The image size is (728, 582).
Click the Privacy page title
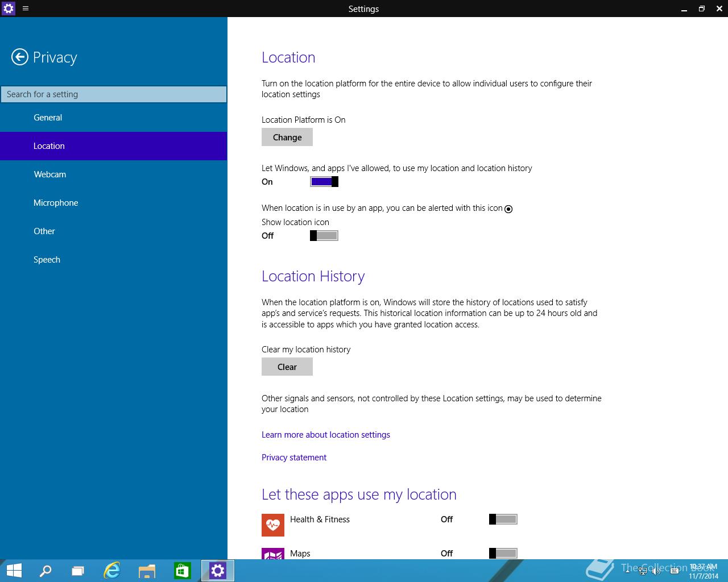coord(55,57)
